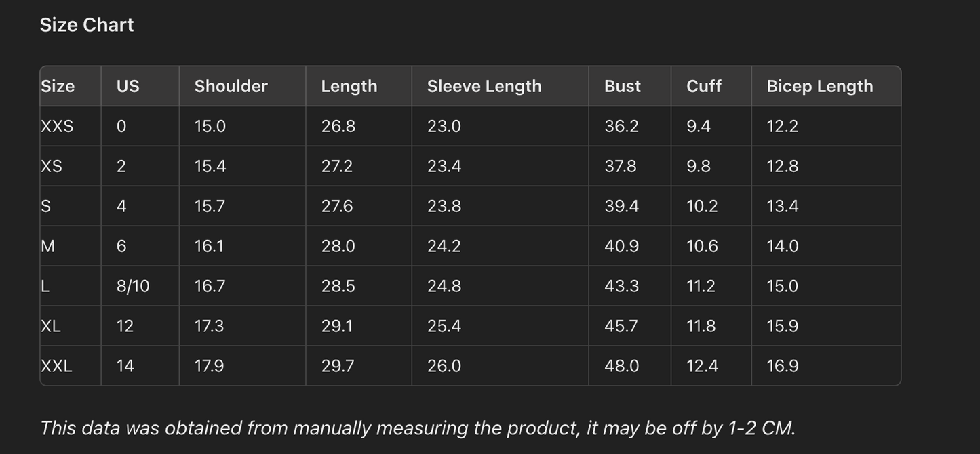Select the 28.5 length cell
This screenshot has width=980, height=454.
click(x=338, y=286)
